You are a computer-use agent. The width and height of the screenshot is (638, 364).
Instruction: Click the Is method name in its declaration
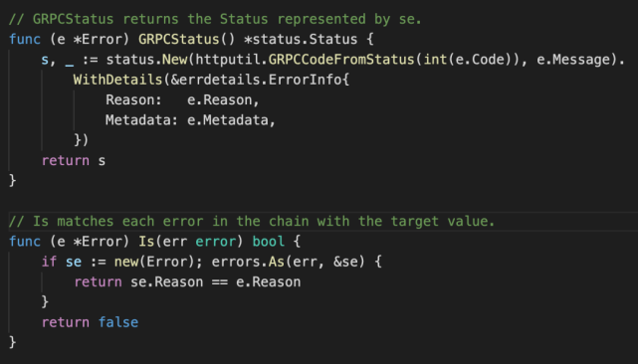click(146, 242)
